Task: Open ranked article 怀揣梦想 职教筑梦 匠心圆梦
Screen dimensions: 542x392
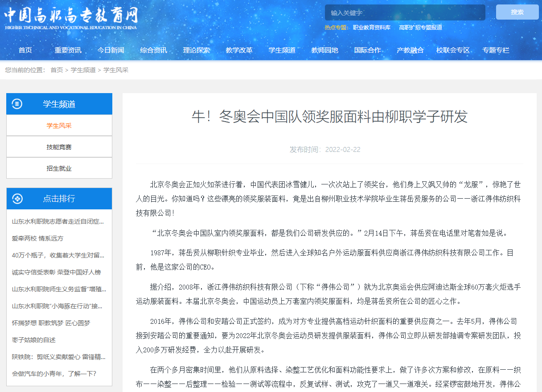Action: [x=51, y=323]
